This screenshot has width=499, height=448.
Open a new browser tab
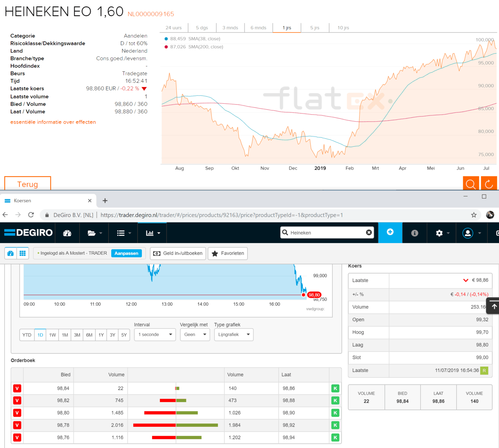coord(105,200)
